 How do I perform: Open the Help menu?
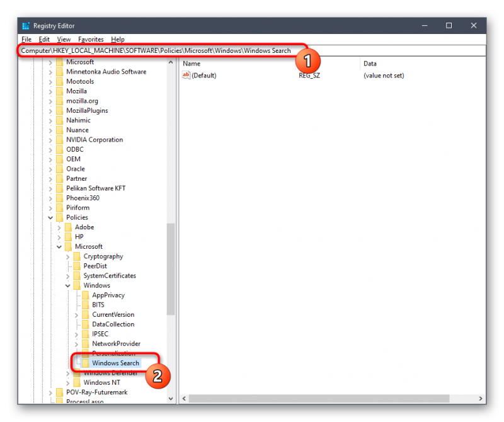[x=118, y=39]
